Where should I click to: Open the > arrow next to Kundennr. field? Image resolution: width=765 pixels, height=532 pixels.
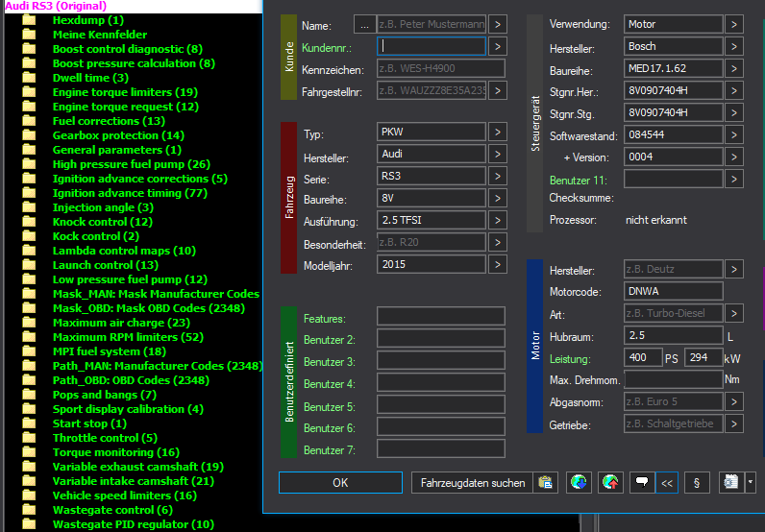click(498, 46)
